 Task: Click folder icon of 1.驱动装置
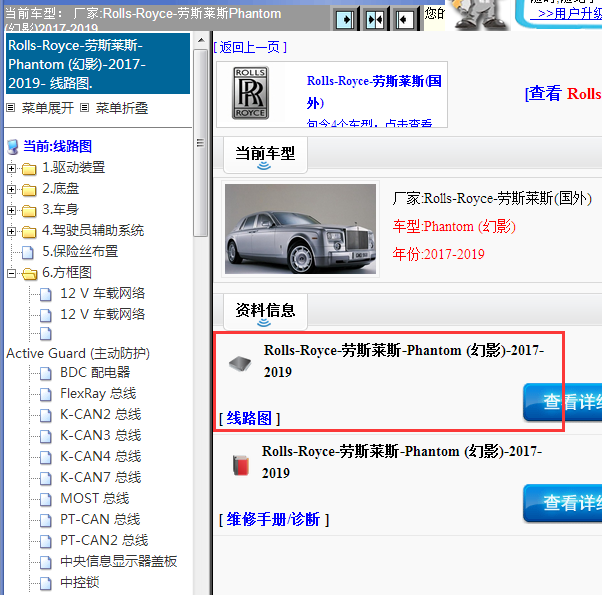click(x=29, y=169)
